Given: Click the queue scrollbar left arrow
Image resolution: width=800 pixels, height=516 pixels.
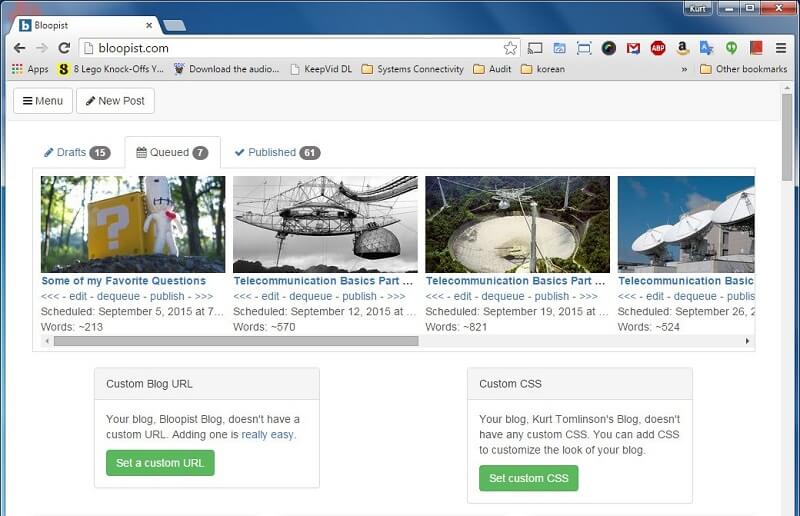Looking at the screenshot, I should tap(47, 341).
